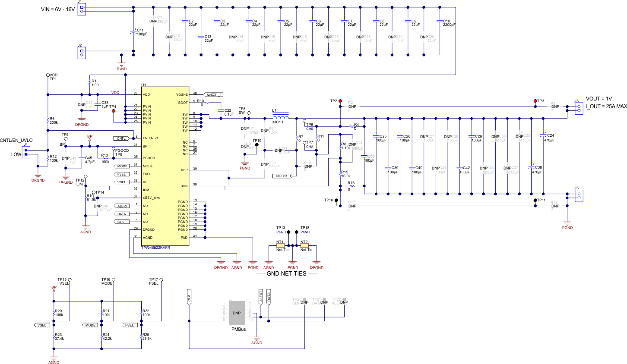627x364 pixels.
Task: Click the R25 25.5k resistor
Action: click(x=142, y=336)
